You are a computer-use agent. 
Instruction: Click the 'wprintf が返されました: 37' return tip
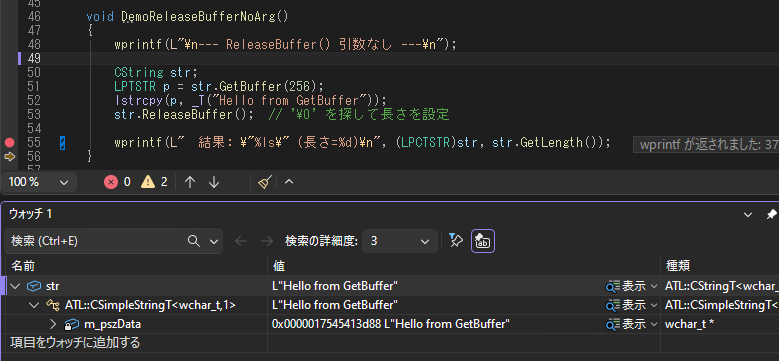[x=706, y=145]
